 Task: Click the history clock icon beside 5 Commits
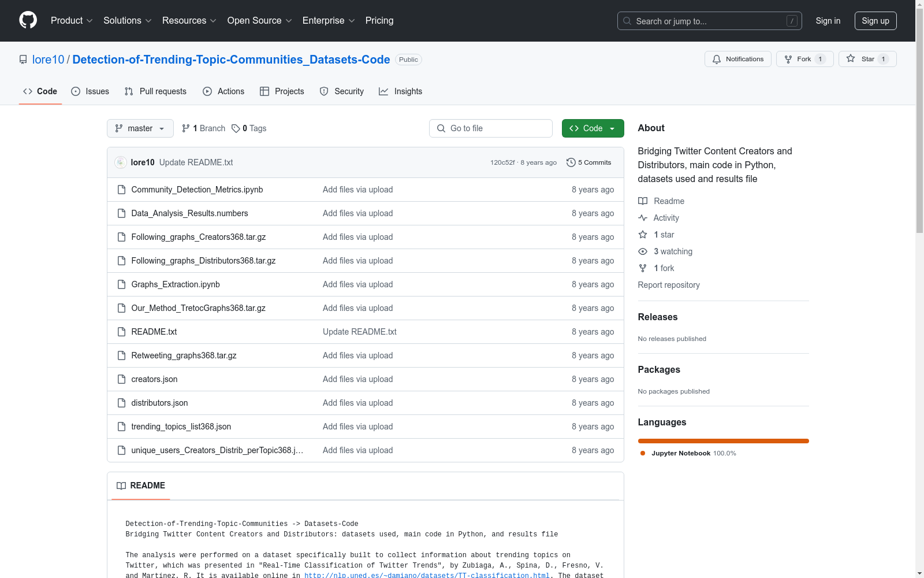point(571,162)
